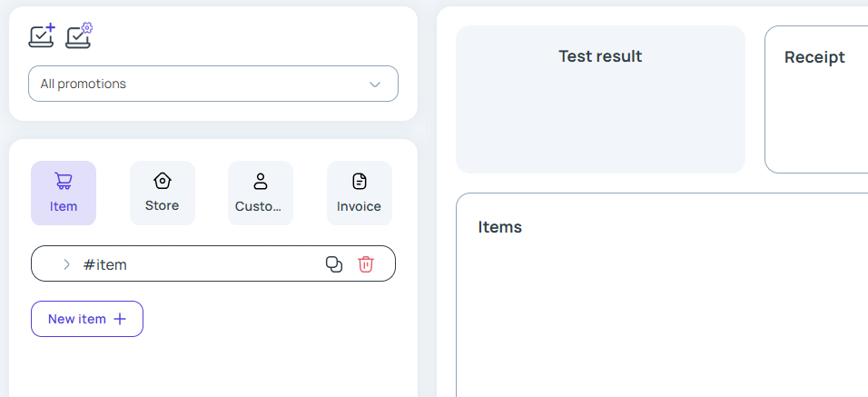This screenshot has height=397, width=868.
Task: Click the Items section heading
Action: click(500, 227)
